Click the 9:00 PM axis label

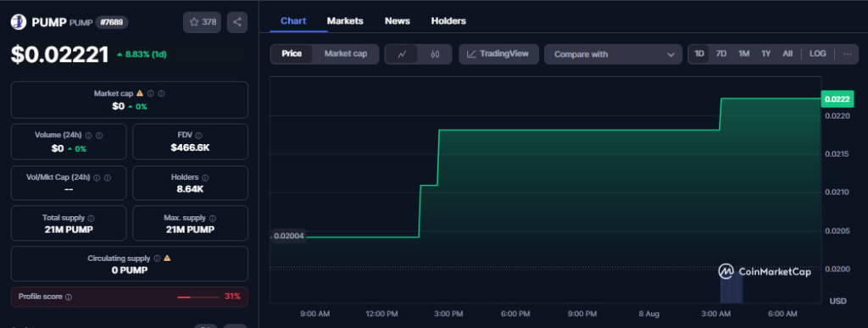pyautogui.click(x=582, y=314)
